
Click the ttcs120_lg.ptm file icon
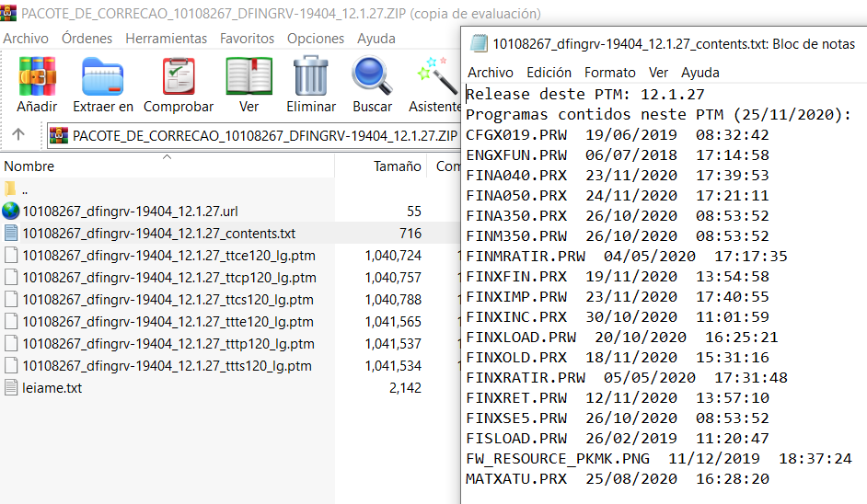[x=10, y=299]
